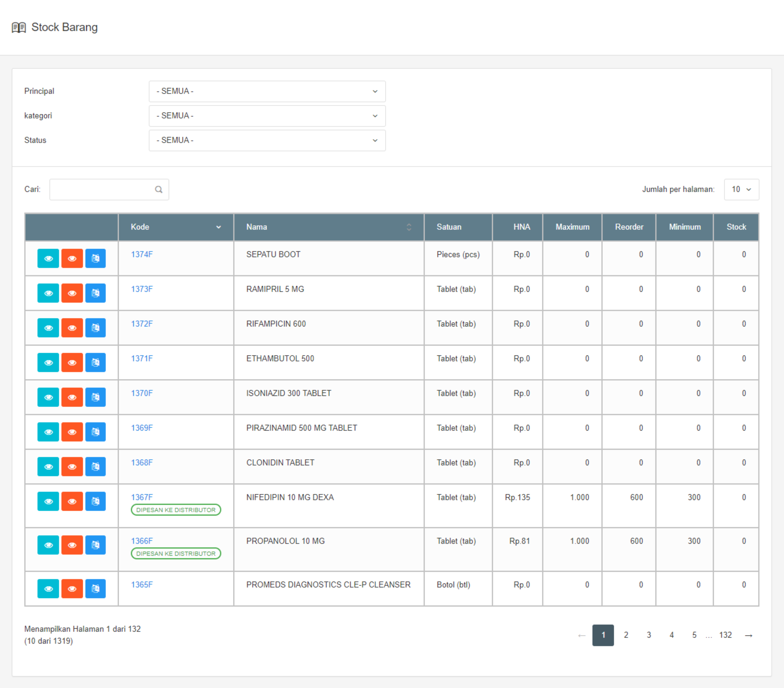Change Jumlah per halaman dropdown
784x688 pixels.
[x=741, y=189]
